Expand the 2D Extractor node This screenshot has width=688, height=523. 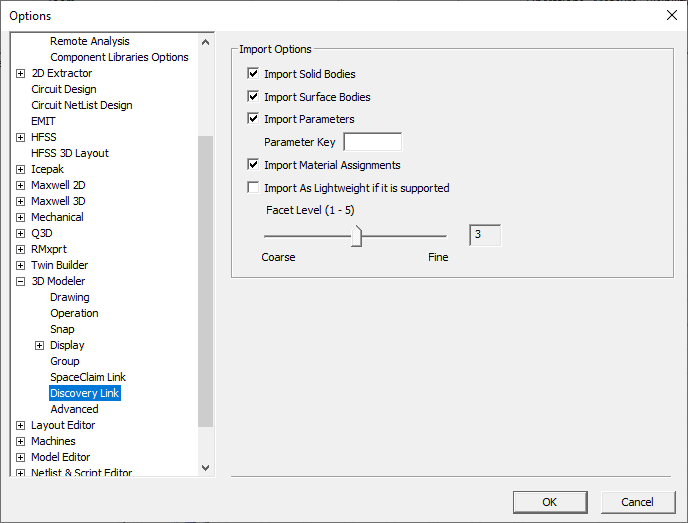point(21,73)
